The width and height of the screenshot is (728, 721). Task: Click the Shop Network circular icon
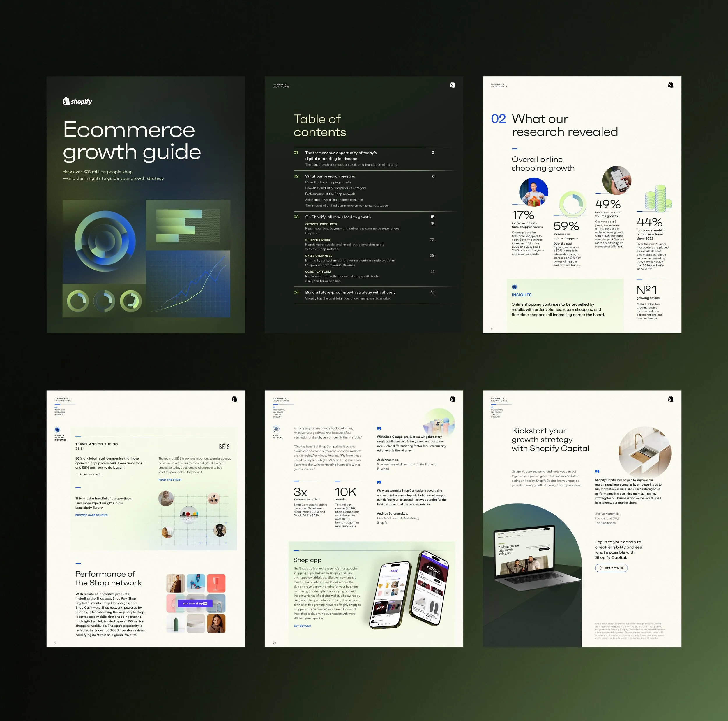point(276,429)
